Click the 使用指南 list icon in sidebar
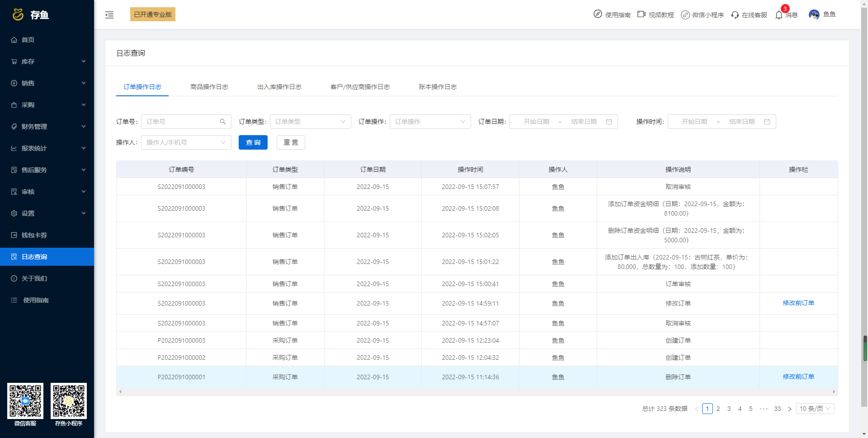 click(14, 300)
